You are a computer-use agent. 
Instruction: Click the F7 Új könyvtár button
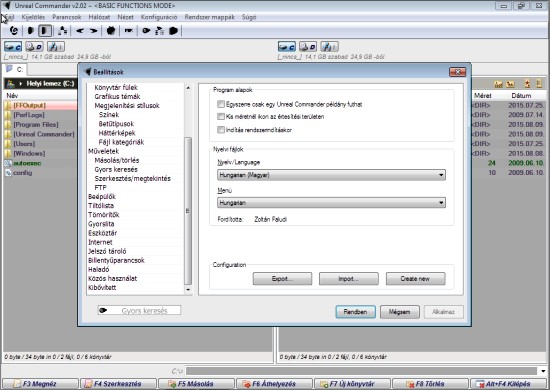[x=352, y=384]
